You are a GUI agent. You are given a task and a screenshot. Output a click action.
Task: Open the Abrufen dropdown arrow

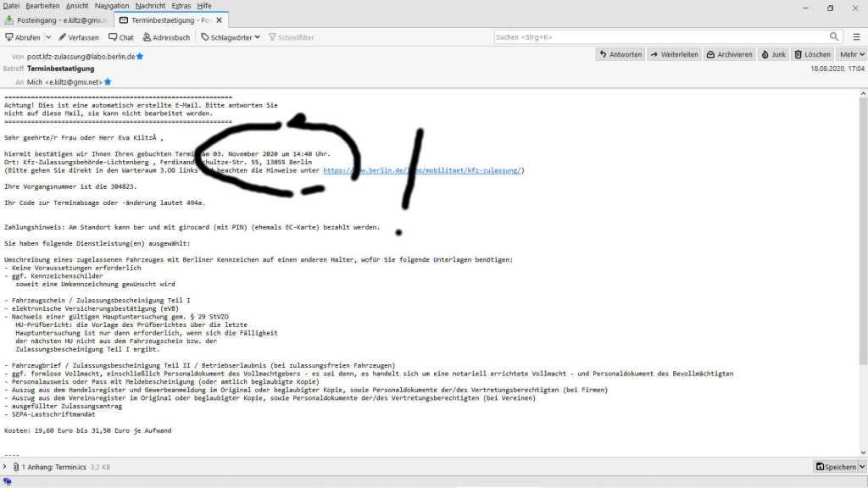(48, 37)
